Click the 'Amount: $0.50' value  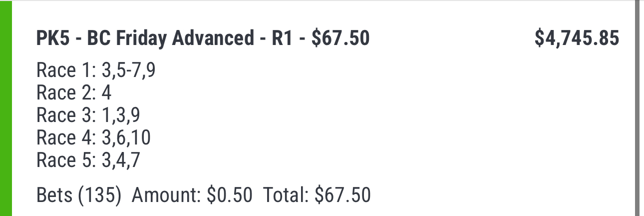point(192,195)
